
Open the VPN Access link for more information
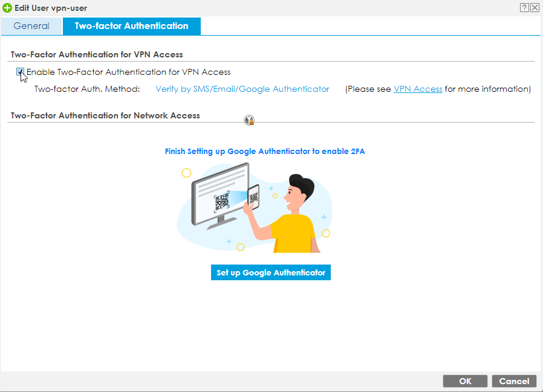(417, 88)
